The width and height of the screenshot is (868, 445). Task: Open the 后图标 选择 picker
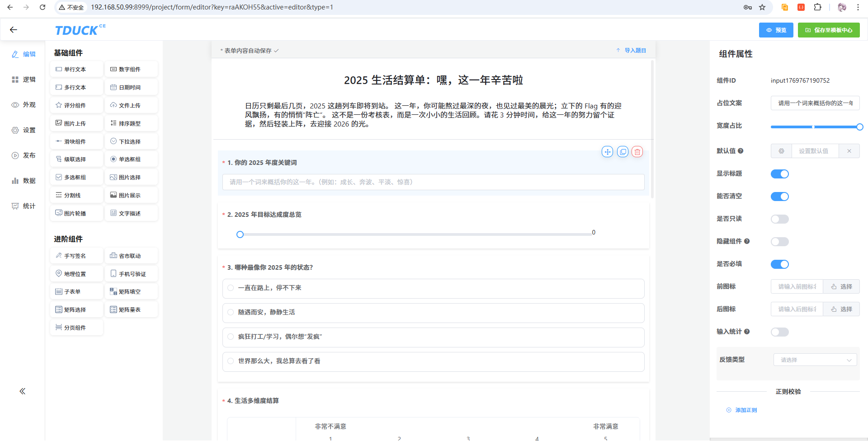point(841,309)
